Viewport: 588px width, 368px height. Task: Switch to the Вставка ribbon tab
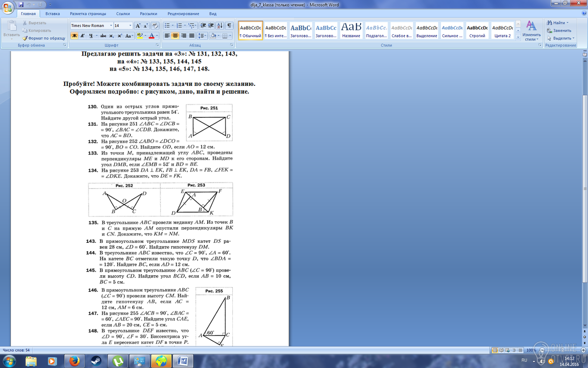click(52, 14)
